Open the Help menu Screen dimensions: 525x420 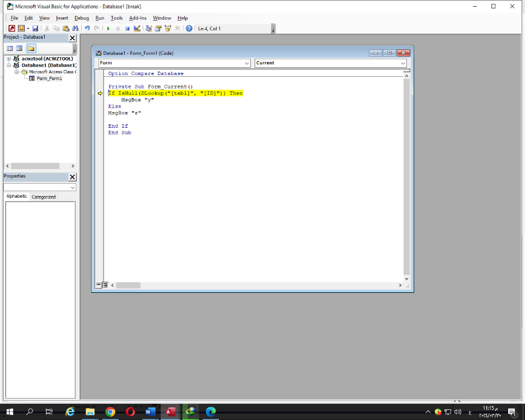182,18
